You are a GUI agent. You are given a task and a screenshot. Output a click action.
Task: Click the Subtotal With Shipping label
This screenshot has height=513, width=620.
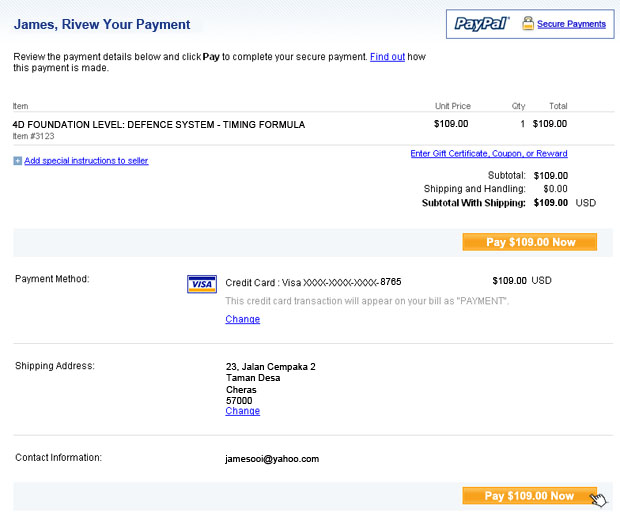[474, 203]
